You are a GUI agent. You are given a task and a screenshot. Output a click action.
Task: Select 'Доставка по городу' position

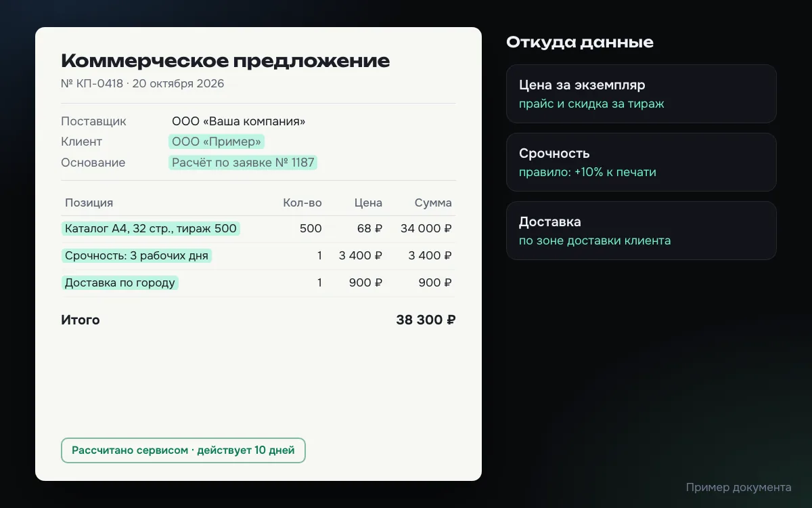coord(120,282)
